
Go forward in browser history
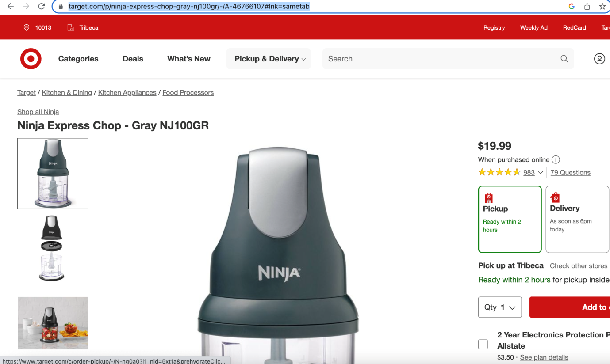[26, 6]
